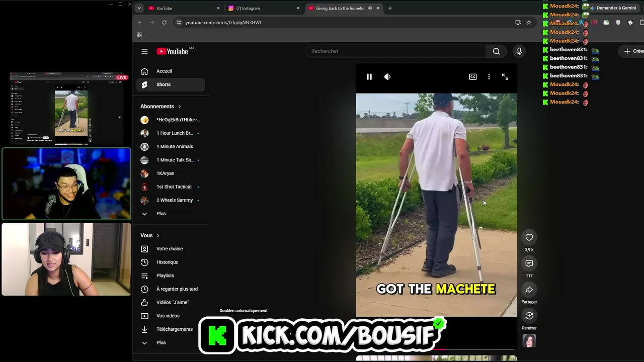Open the browser apps grid shortcut
This screenshot has width=644, height=362.
tap(139, 35)
